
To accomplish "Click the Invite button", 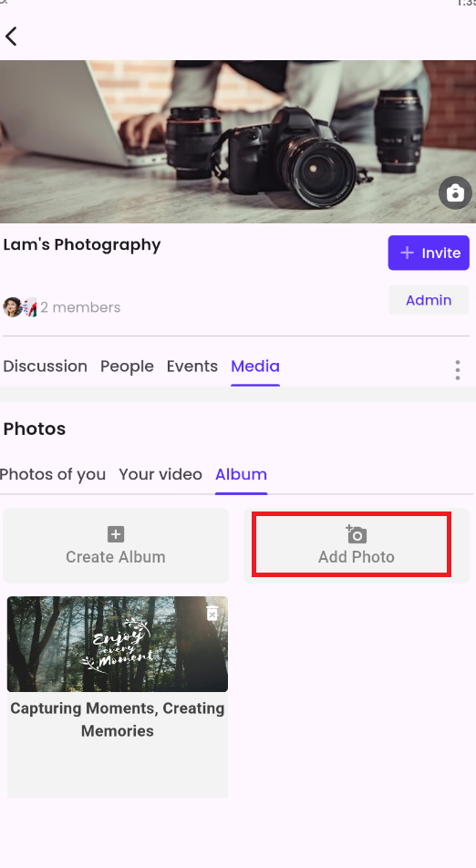I will click(x=429, y=253).
